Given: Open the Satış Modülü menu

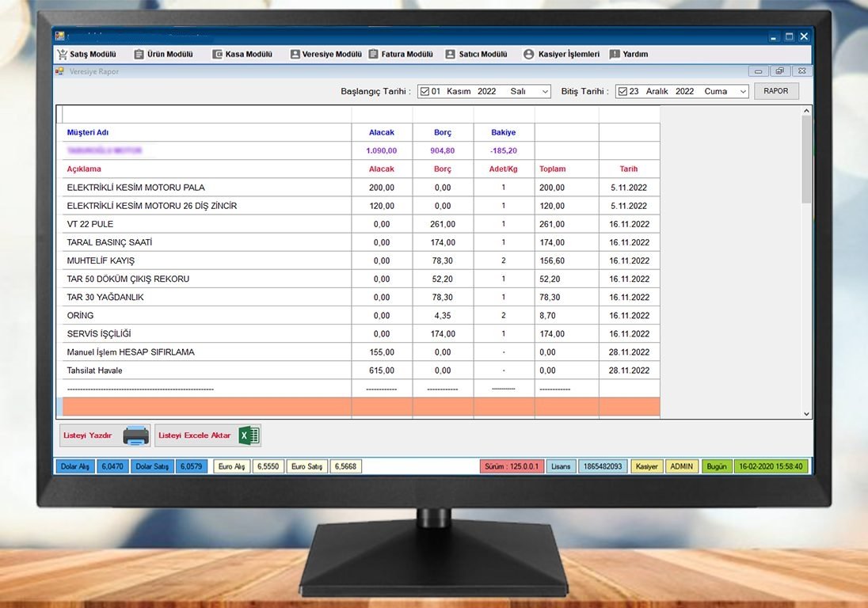Looking at the screenshot, I should [x=86, y=54].
